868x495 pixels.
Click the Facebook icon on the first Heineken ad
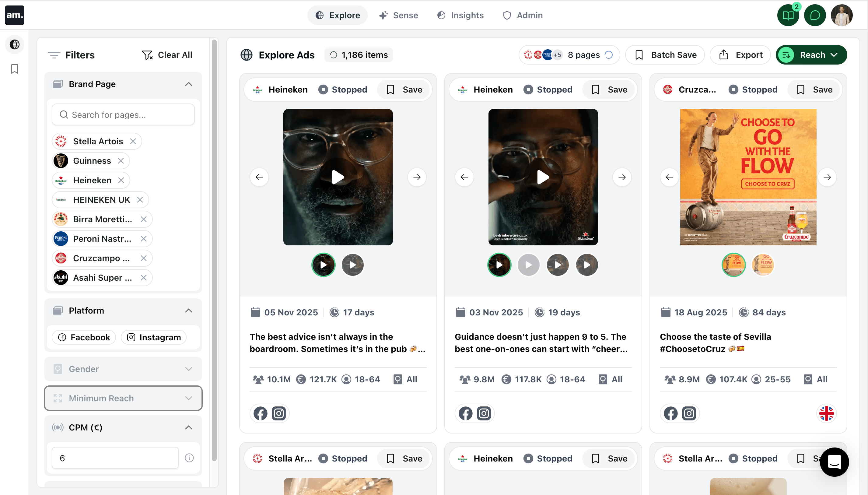[x=260, y=413]
